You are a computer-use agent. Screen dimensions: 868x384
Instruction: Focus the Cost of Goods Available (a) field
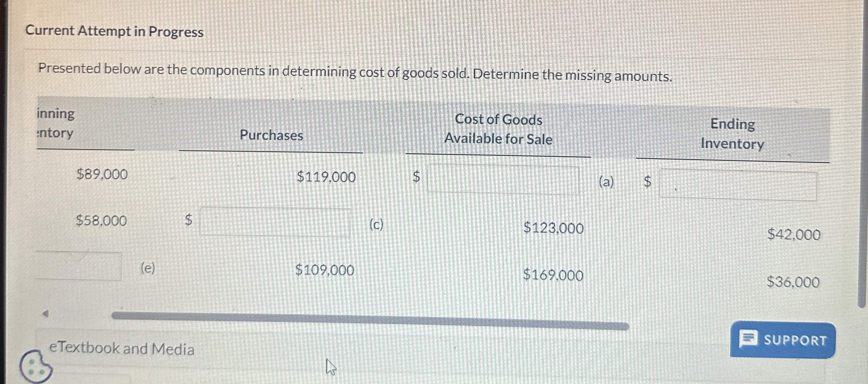(x=503, y=179)
